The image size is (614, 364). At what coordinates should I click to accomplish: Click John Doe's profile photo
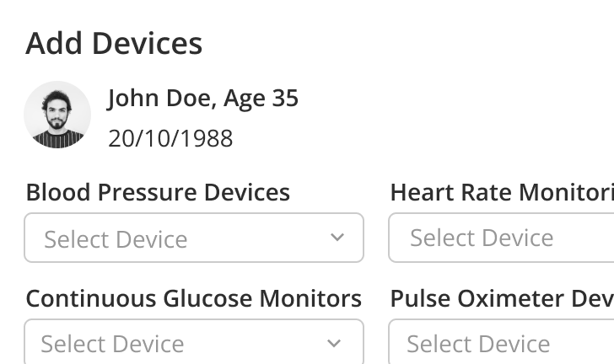[57, 115]
